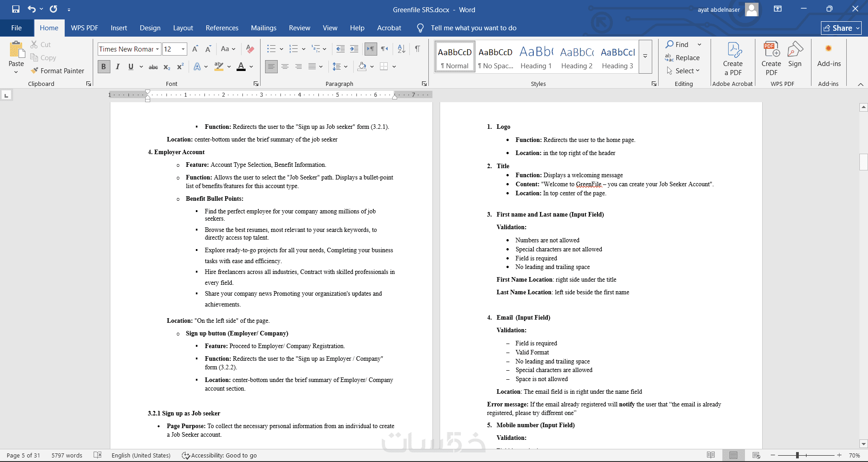Save the document with the floppy disk icon

[x=16, y=9]
